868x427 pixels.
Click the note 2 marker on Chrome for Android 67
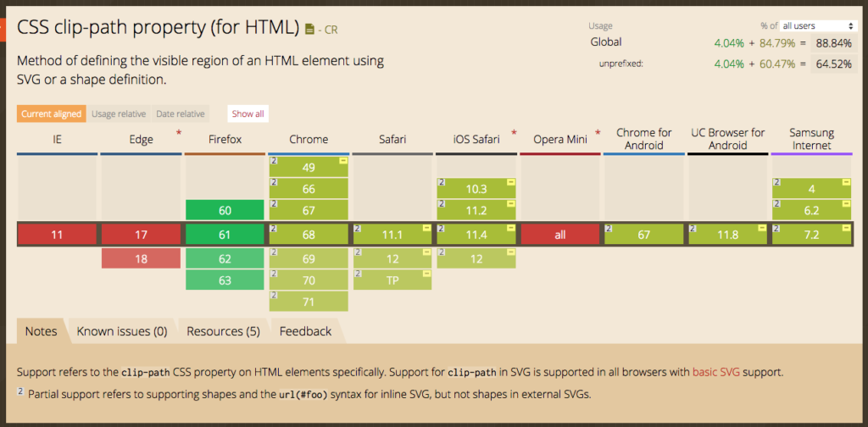click(609, 228)
